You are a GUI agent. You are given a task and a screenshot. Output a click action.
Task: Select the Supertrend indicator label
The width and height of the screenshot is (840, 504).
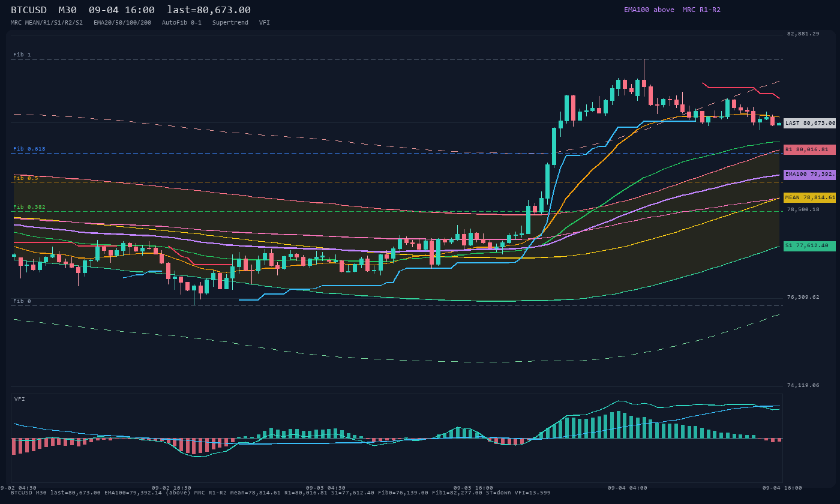[230, 23]
